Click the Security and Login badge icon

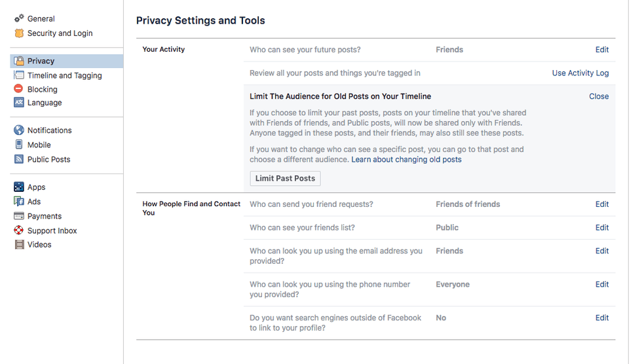pyautogui.click(x=19, y=33)
